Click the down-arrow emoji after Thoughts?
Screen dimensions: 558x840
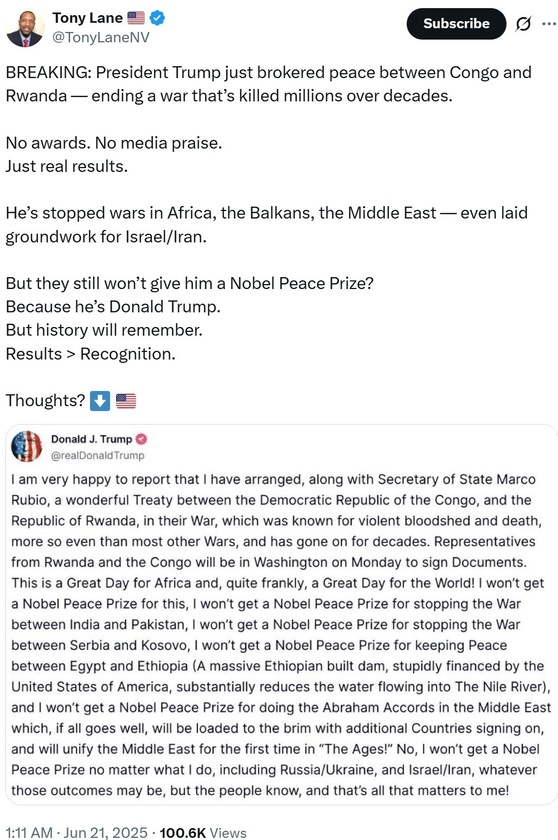click(x=100, y=401)
